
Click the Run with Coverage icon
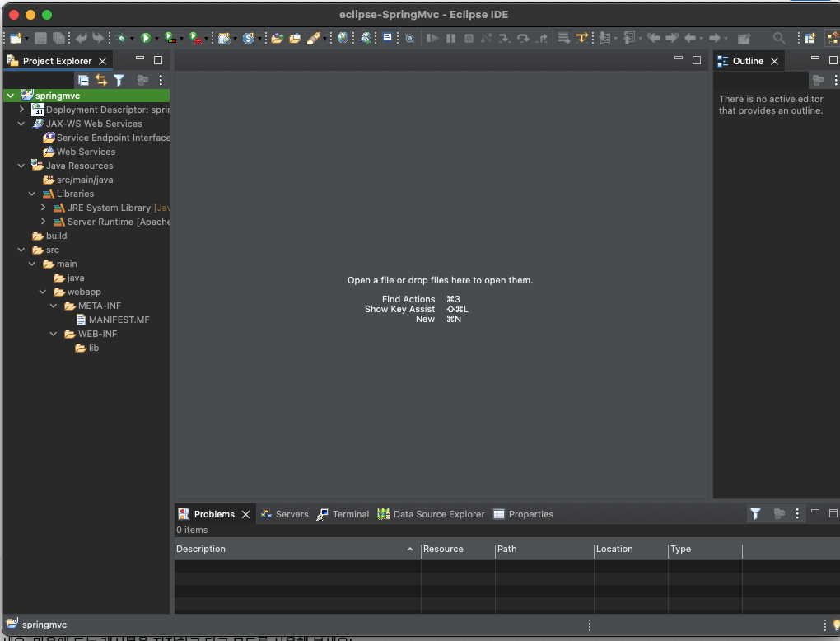point(170,38)
